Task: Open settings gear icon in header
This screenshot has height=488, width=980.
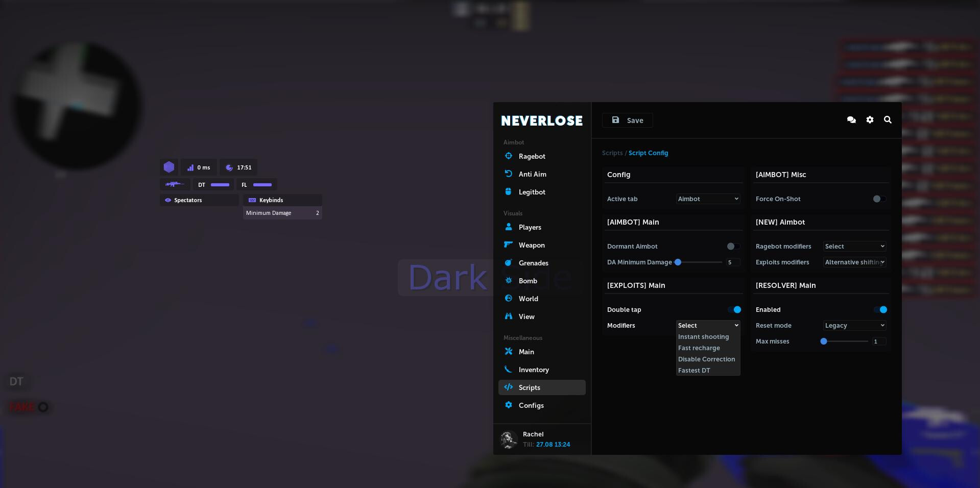Action: point(870,119)
